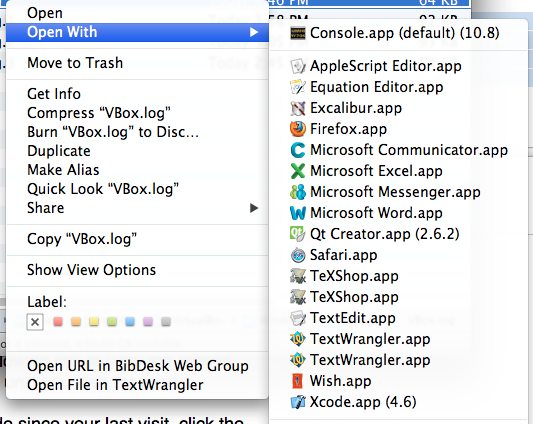
Task: Choose Compress "VBox.log"
Action: [137, 113]
